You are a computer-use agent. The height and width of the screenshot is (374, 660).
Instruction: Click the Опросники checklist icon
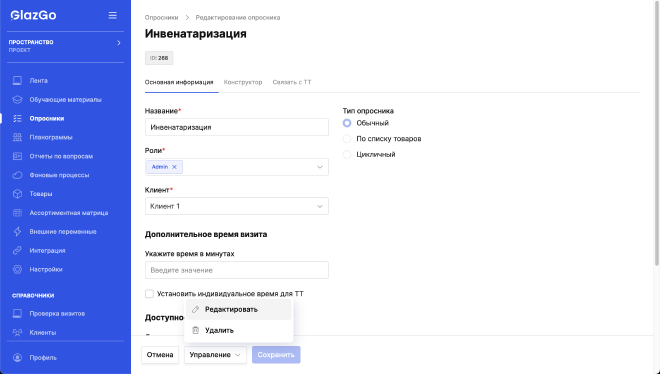tap(17, 118)
